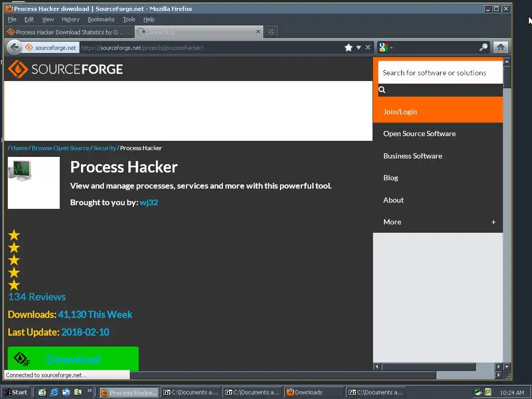Click the Search for software or solutions field
Screen dimensions: 532x399
point(440,73)
